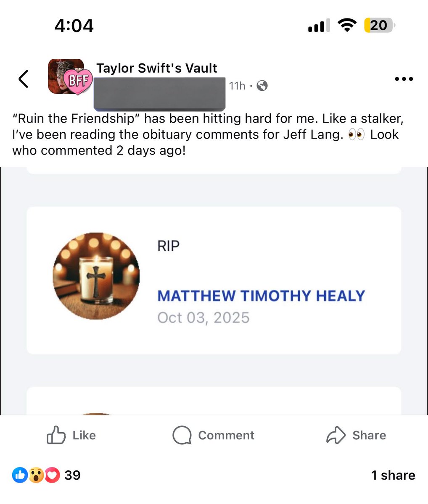Screen dimensions: 428x504
Task: Open Taylor Swift's Vault group name
Action: click(x=157, y=68)
